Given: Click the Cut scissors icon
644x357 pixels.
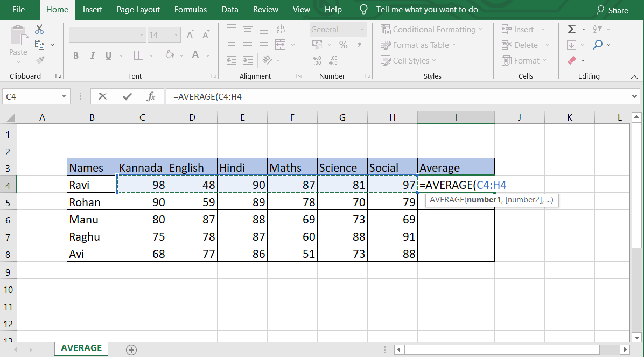Looking at the screenshot, I should [x=39, y=29].
